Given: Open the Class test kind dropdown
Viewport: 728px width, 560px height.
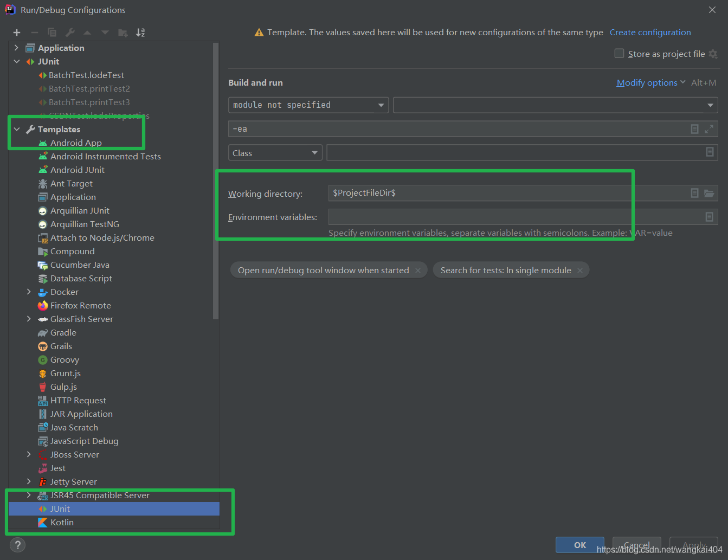Looking at the screenshot, I should pyautogui.click(x=275, y=153).
